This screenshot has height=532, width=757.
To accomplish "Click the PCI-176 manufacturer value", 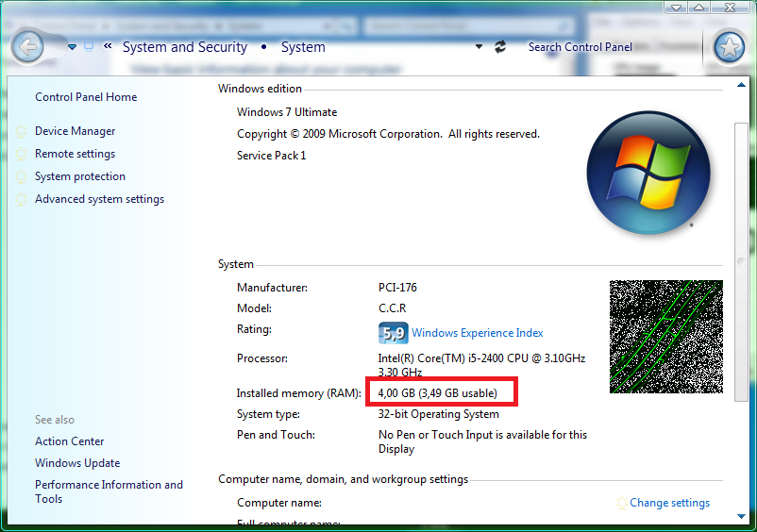I will pyautogui.click(x=397, y=288).
